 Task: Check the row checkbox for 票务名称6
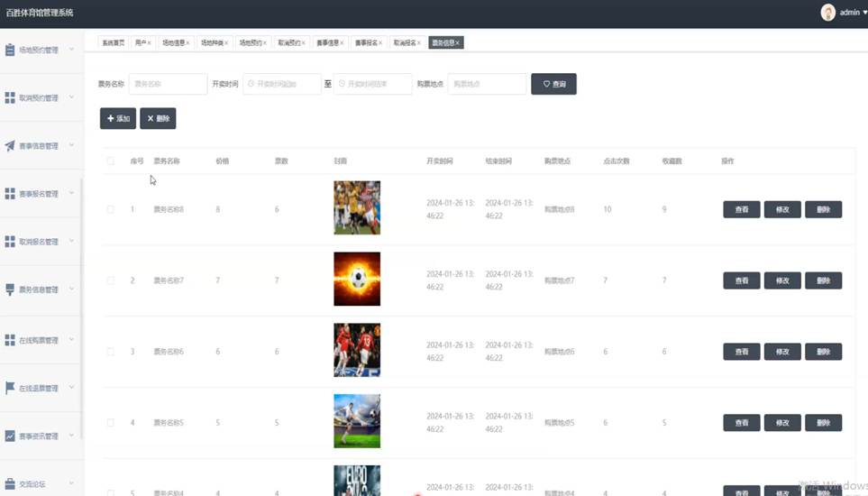pyautogui.click(x=110, y=352)
